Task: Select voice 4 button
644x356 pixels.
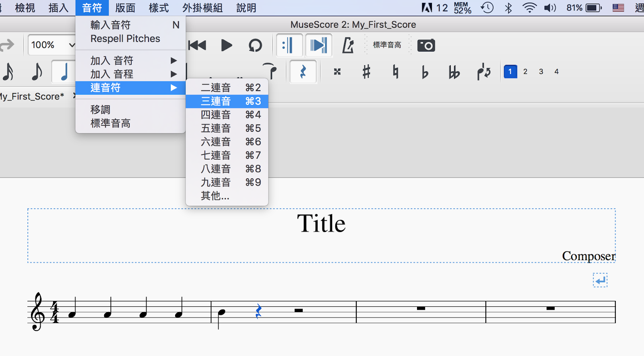Action: click(556, 72)
